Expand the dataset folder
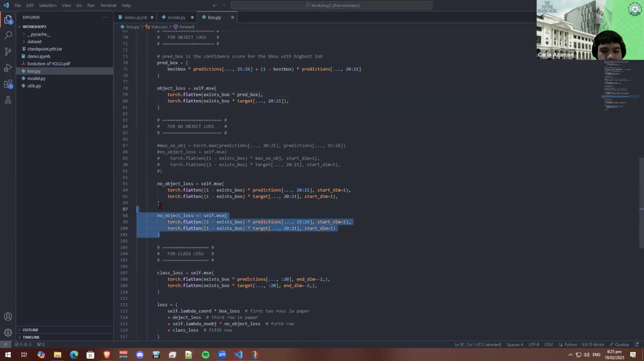 [35, 41]
